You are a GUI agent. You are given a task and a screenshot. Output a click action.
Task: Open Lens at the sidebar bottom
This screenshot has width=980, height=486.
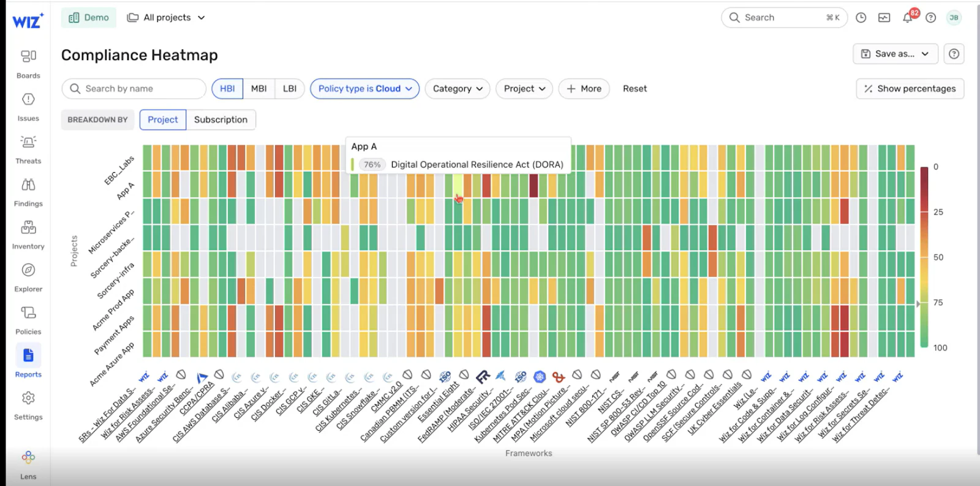pyautogui.click(x=28, y=465)
